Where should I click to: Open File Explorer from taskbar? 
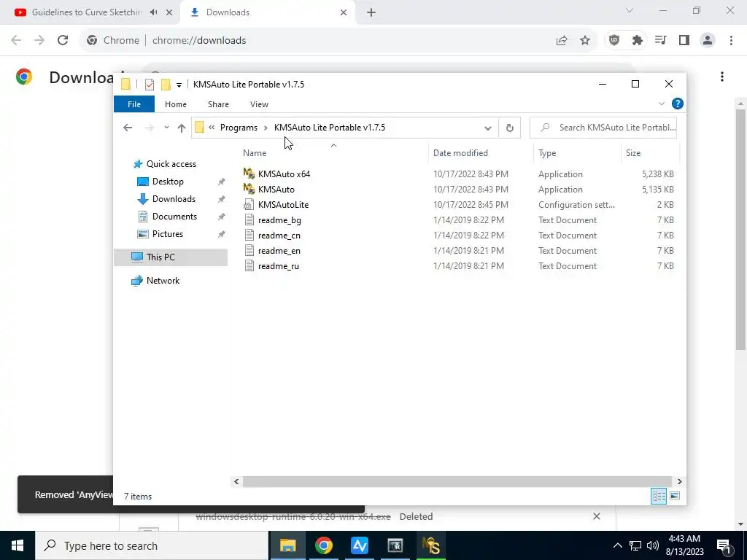(287, 545)
